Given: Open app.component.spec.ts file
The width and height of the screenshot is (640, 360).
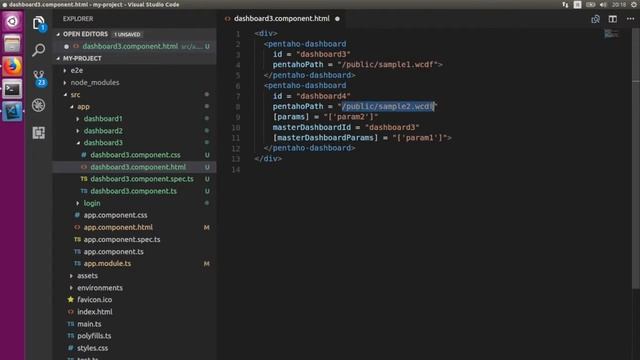Looking at the screenshot, I should tap(122, 239).
